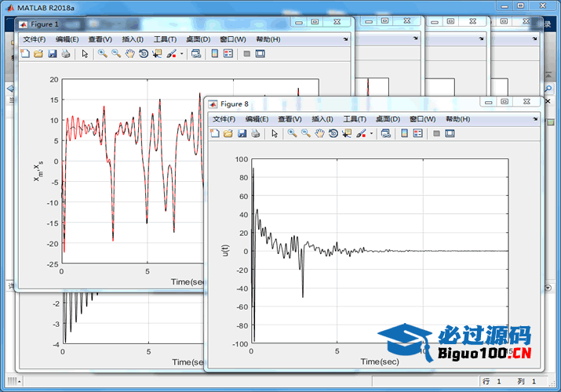The height and width of the screenshot is (392, 561).
Task: Open 桌面(D) menu in Figure 8
Action: (x=388, y=119)
